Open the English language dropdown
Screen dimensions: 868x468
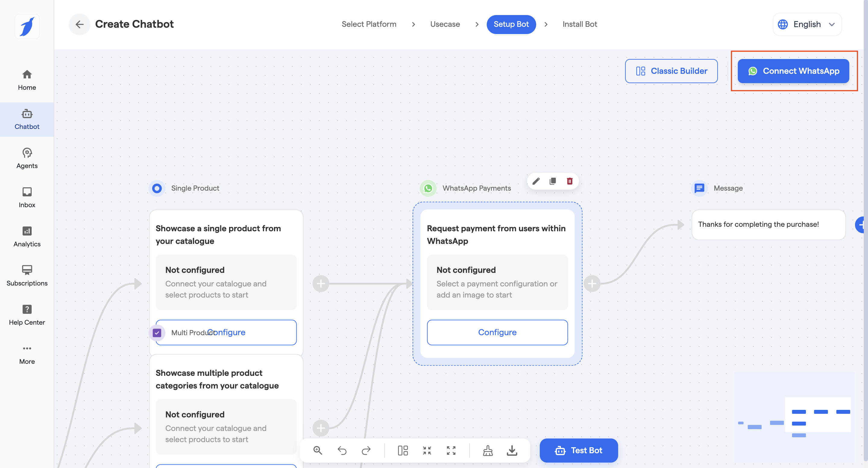(807, 24)
